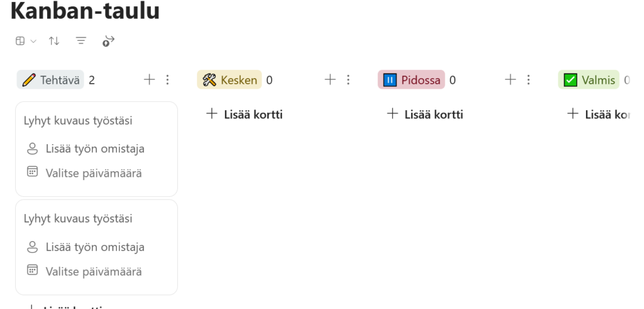Image resolution: width=644 pixels, height=309 pixels.
Task: Select the Kesken column label
Action: click(x=230, y=80)
